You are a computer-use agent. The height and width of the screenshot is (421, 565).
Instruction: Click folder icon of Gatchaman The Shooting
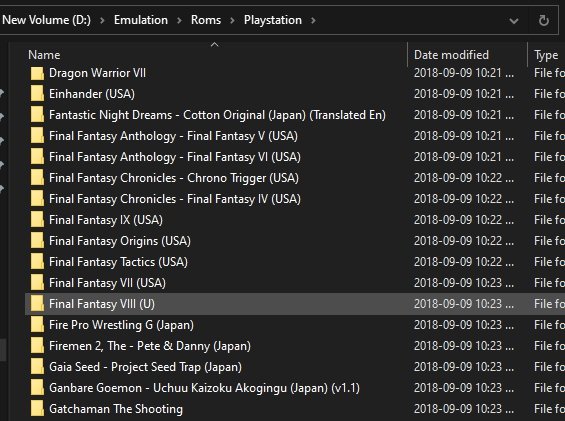[x=37, y=409]
